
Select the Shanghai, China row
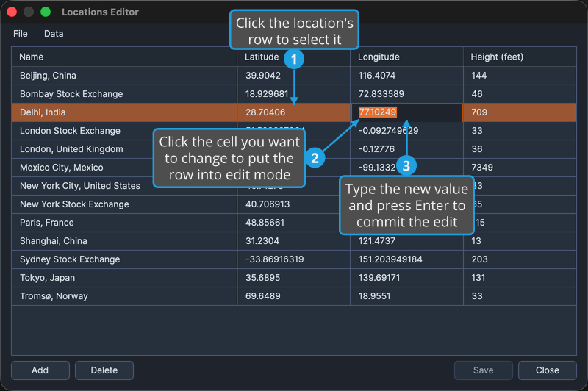pyautogui.click(x=293, y=241)
